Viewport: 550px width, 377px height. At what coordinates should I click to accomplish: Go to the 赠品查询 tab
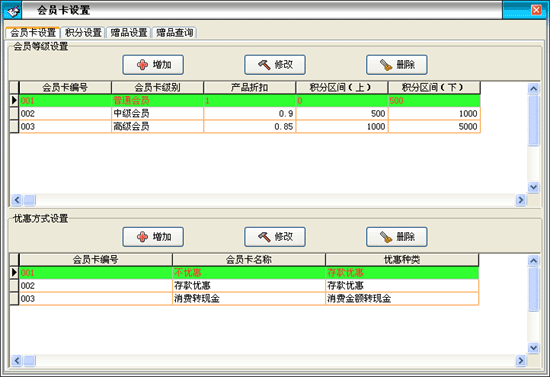[x=174, y=33]
